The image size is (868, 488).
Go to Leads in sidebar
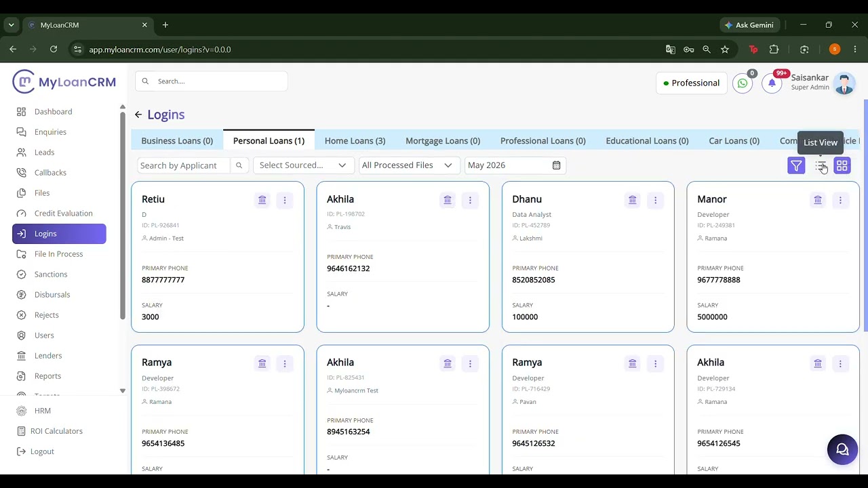pyautogui.click(x=44, y=152)
